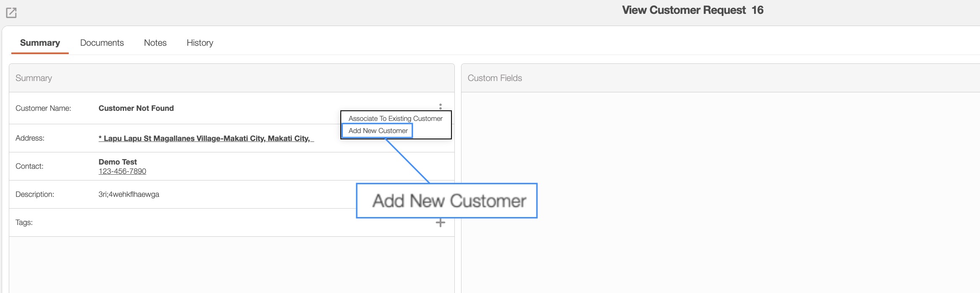The image size is (980, 293).
Task: Click the Summary panel header
Action: point(34,78)
